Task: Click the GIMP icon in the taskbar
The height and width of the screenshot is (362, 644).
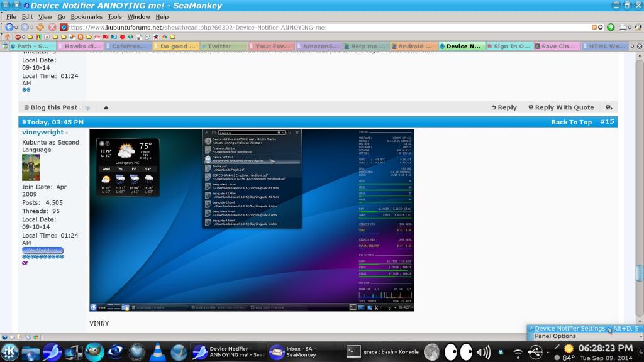Action: [94, 352]
